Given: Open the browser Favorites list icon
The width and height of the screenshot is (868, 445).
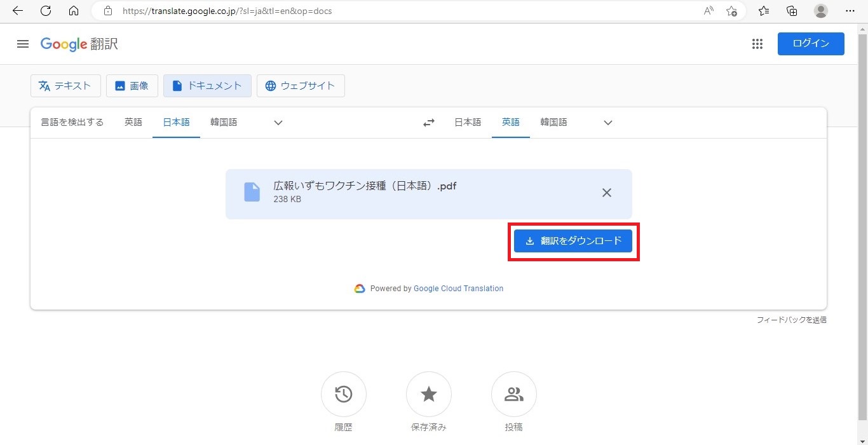Looking at the screenshot, I should click(764, 11).
